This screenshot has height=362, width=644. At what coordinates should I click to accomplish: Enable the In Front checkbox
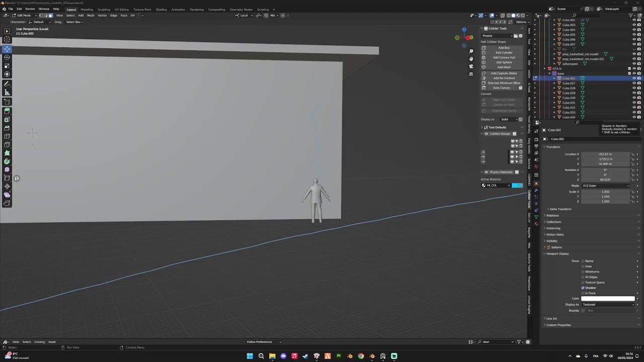583,293
